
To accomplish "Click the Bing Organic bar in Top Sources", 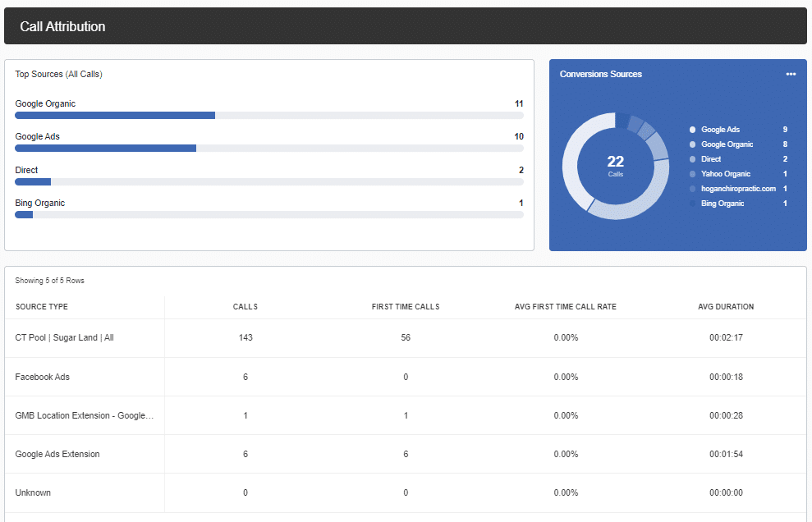I will 24,215.
